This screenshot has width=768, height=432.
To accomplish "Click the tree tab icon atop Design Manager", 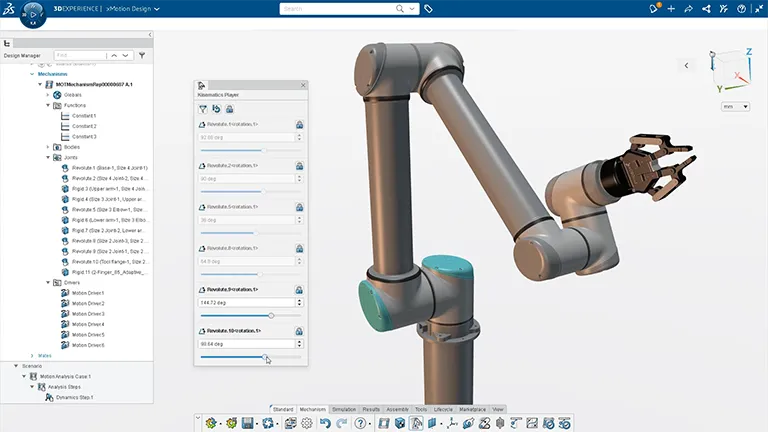I will [7, 44].
